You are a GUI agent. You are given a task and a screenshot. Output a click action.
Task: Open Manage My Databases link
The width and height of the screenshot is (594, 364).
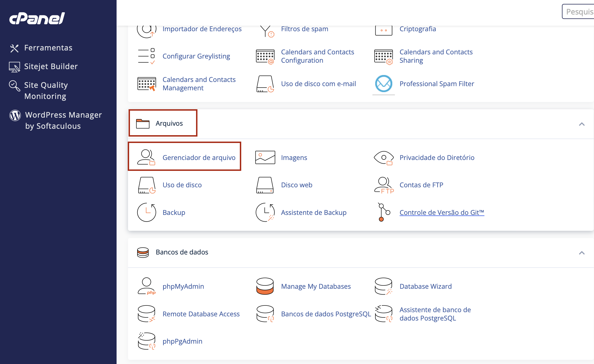[x=316, y=287]
